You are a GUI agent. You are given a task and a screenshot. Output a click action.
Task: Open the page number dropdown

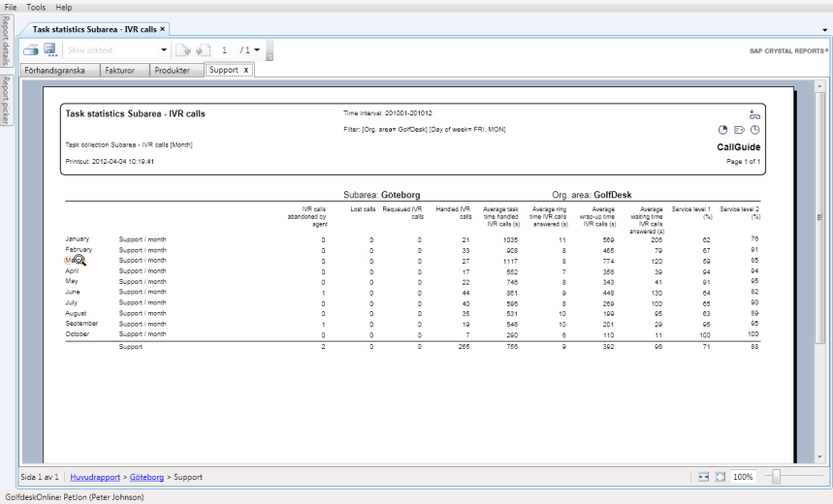pos(257,50)
